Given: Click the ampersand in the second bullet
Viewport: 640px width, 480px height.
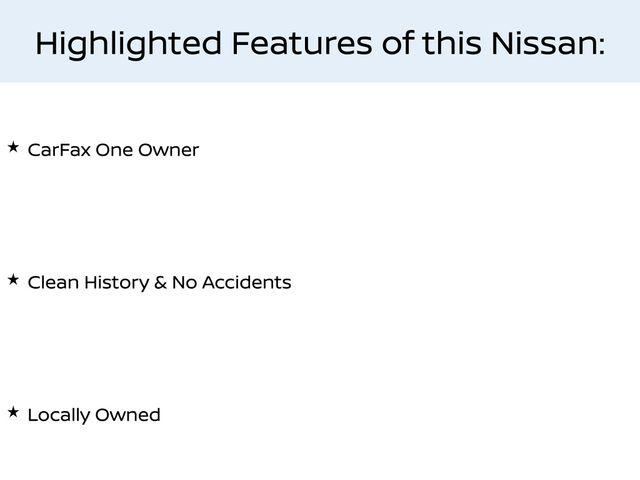Looking at the screenshot, I should coord(160,282).
